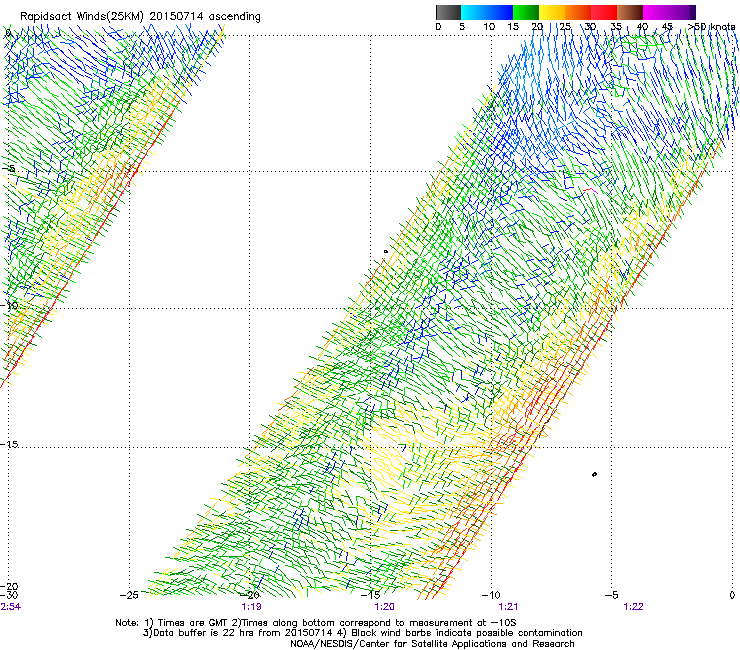Click the magenta-purple 40-50 knots color band

click(669, 12)
